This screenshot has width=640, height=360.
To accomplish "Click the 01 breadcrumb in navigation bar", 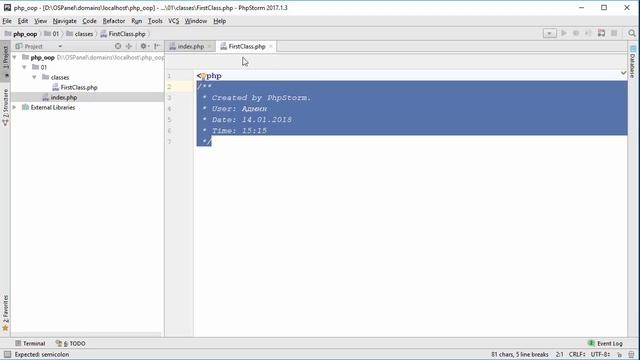I will coord(52,34).
